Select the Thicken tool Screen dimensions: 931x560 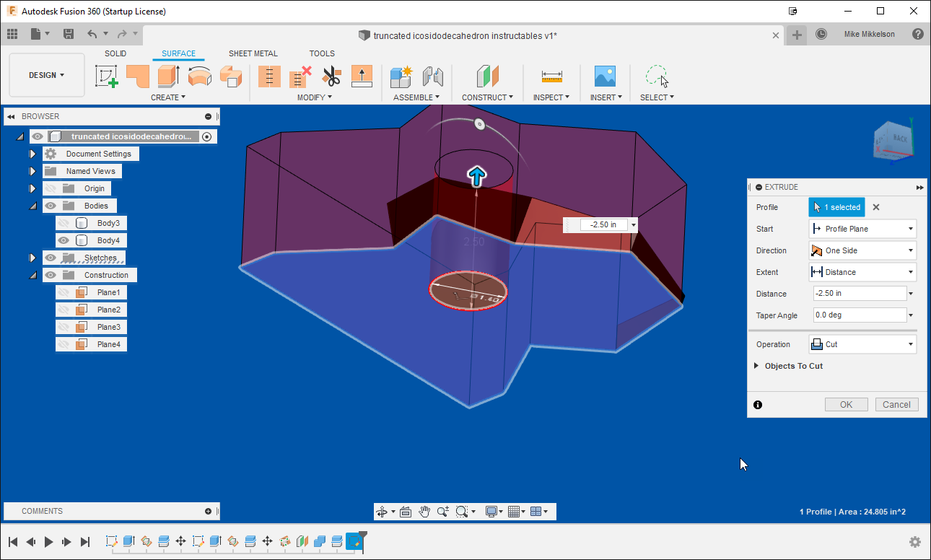tap(362, 76)
